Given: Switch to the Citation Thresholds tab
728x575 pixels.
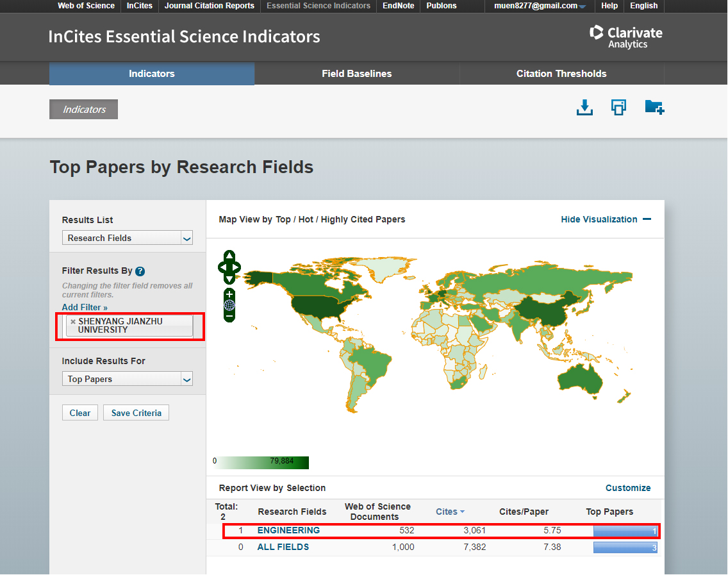Looking at the screenshot, I should 561,74.
